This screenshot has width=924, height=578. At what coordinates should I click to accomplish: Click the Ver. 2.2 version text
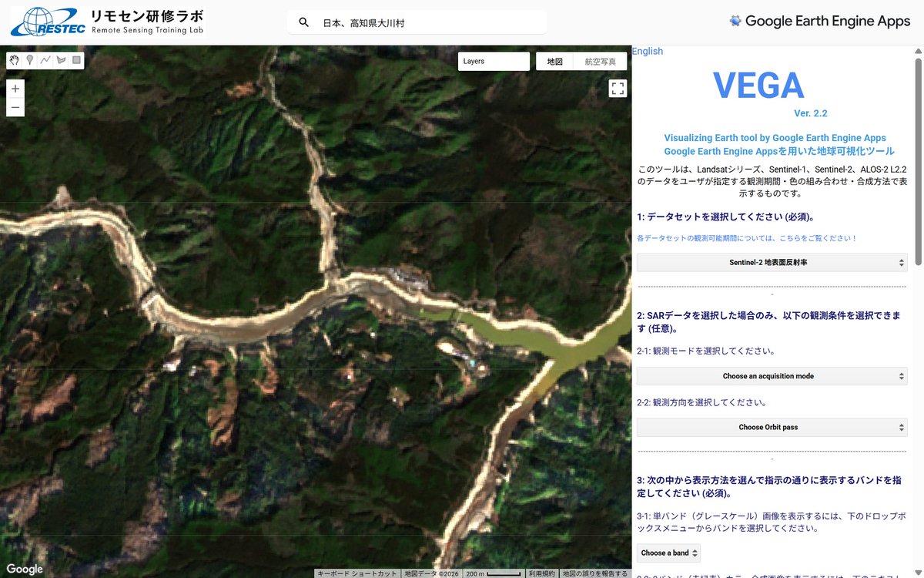[x=810, y=113]
